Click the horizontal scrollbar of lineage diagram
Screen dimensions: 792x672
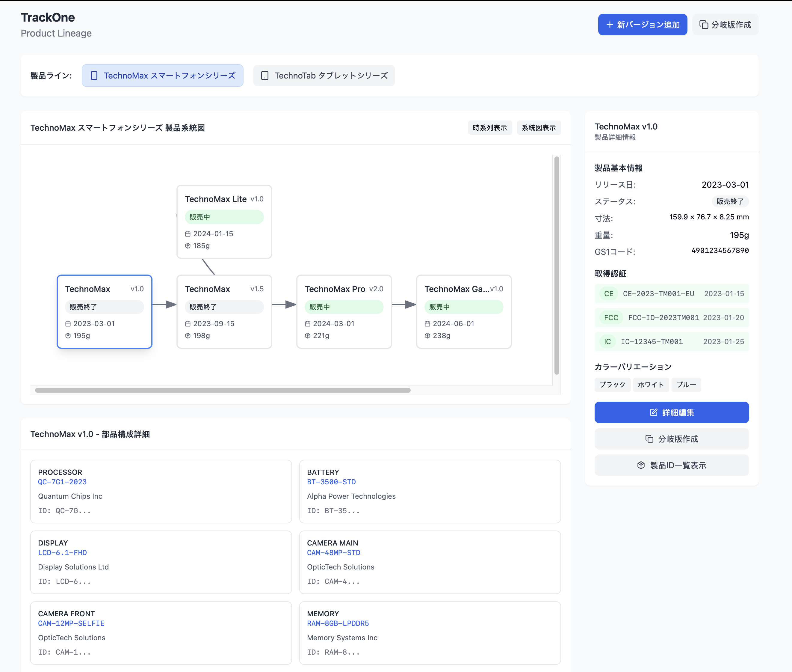tap(222, 390)
